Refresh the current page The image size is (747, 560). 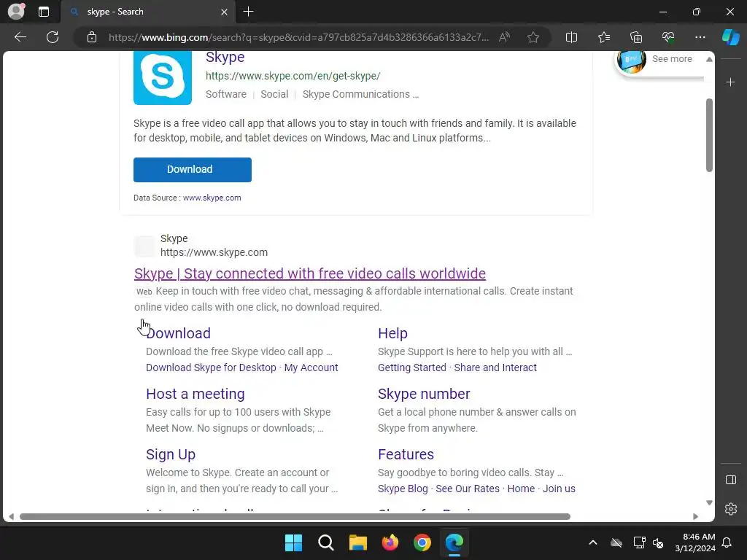(x=53, y=37)
